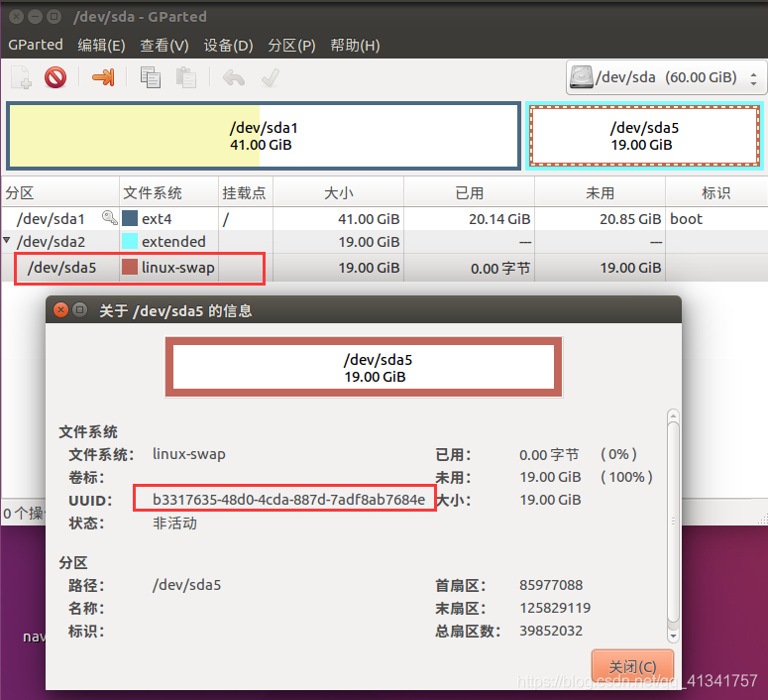Open the 分区(P) menu

[x=291, y=45]
